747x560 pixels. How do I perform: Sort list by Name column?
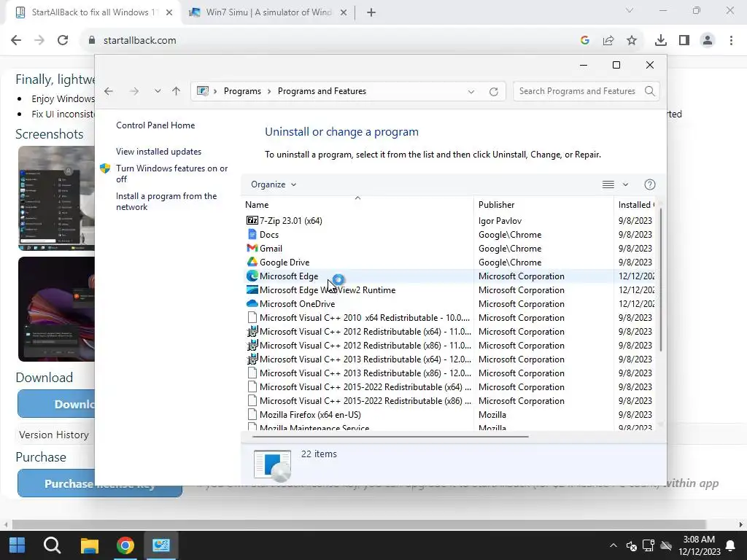[357, 204]
